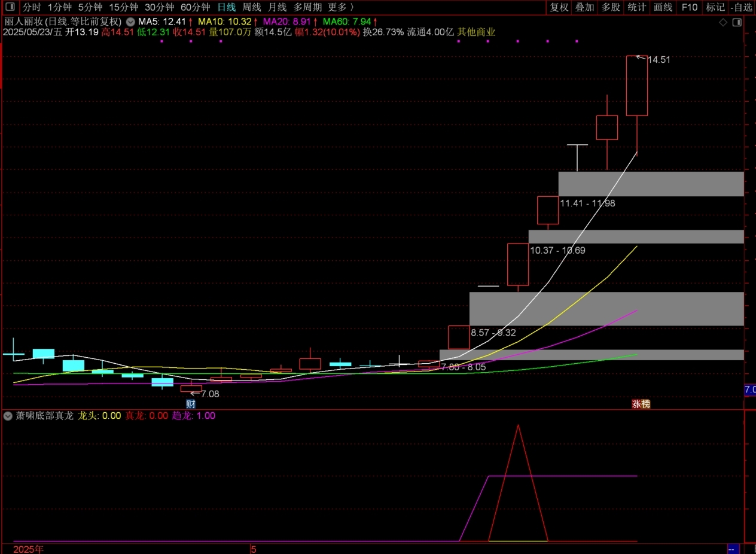Toggle the right panel icon below 自选
756x554 pixels.
point(737,22)
